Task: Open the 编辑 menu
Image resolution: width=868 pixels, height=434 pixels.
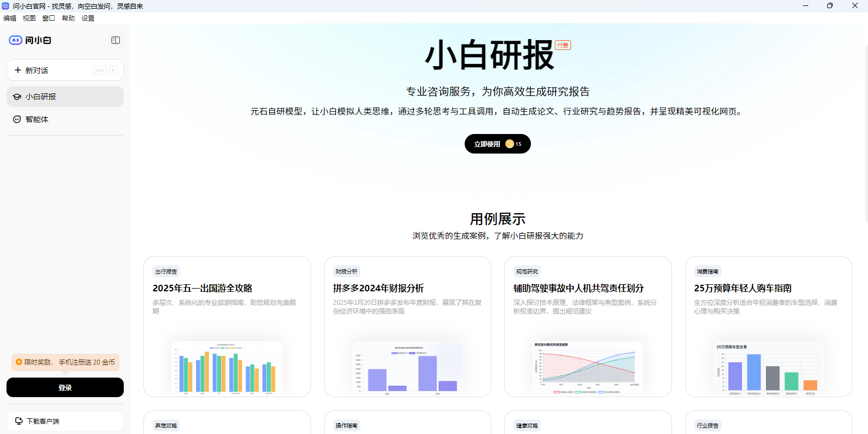Action: 10,18
